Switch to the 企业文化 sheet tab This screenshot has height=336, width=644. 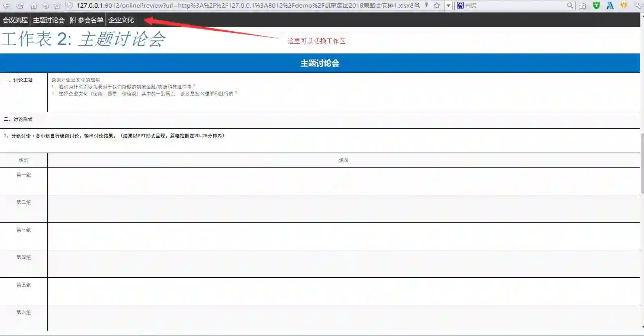click(121, 20)
